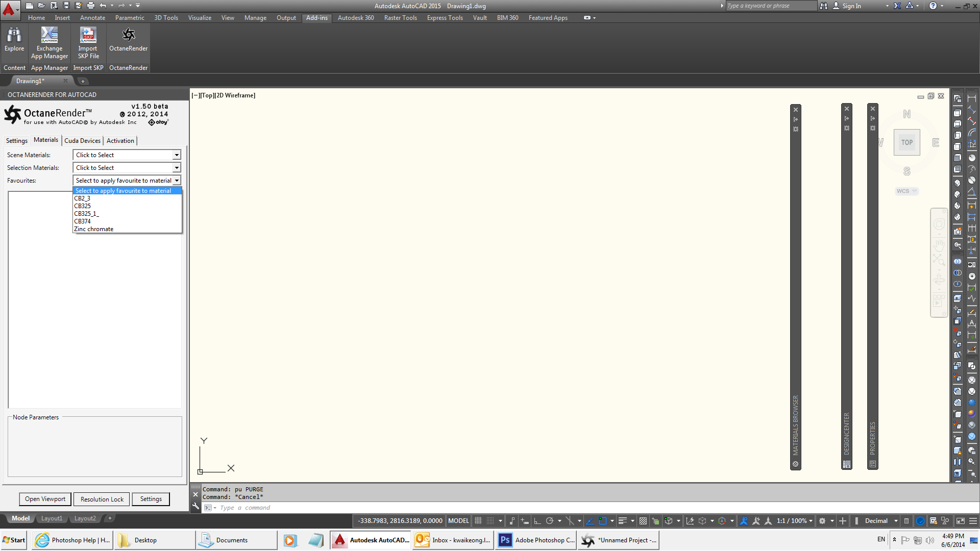980x551 pixels.
Task: Switch to Cuda Devices tab
Action: click(x=82, y=141)
